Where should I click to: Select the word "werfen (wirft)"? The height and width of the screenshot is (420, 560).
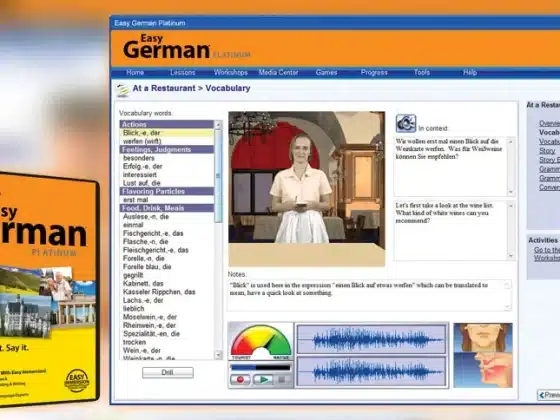[166, 141]
